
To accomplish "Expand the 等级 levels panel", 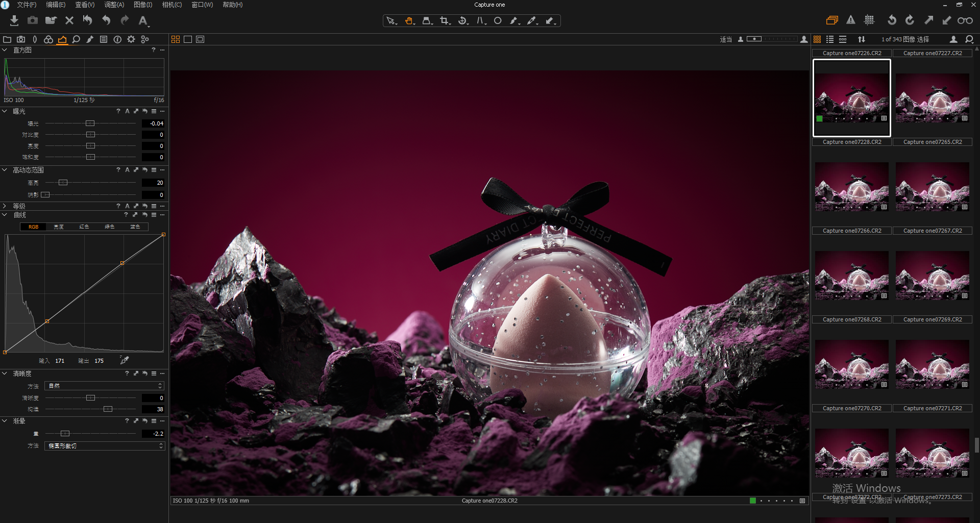I will click(5, 206).
